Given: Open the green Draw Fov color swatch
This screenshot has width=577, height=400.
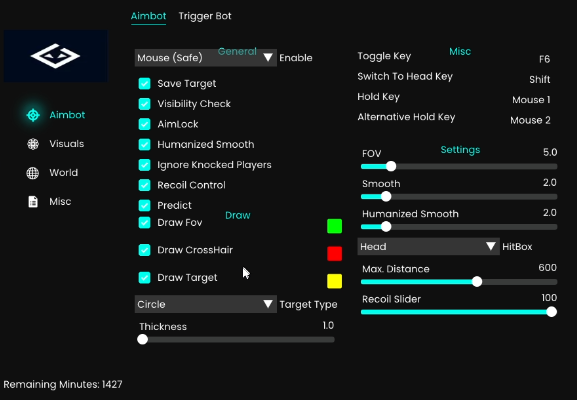Looking at the screenshot, I should (334, 226).
